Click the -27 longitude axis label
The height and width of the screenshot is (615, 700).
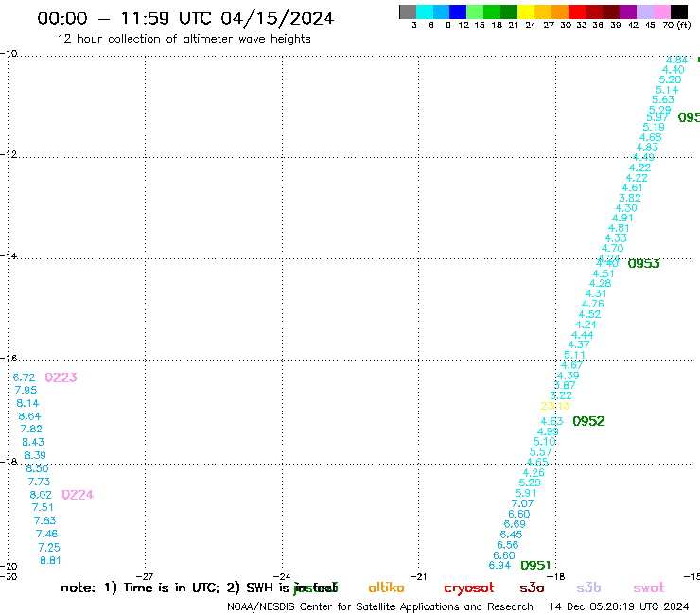(x=145, y=576)
